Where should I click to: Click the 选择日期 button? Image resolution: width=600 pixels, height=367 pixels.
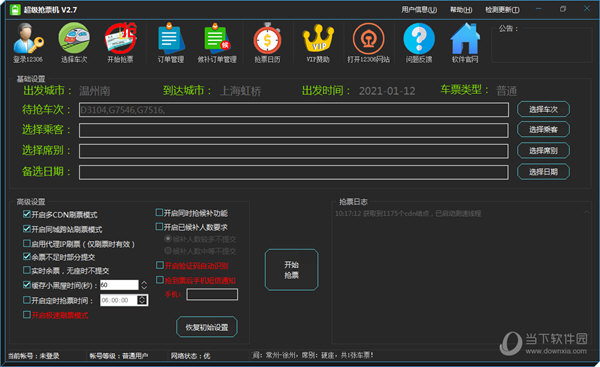543,171
